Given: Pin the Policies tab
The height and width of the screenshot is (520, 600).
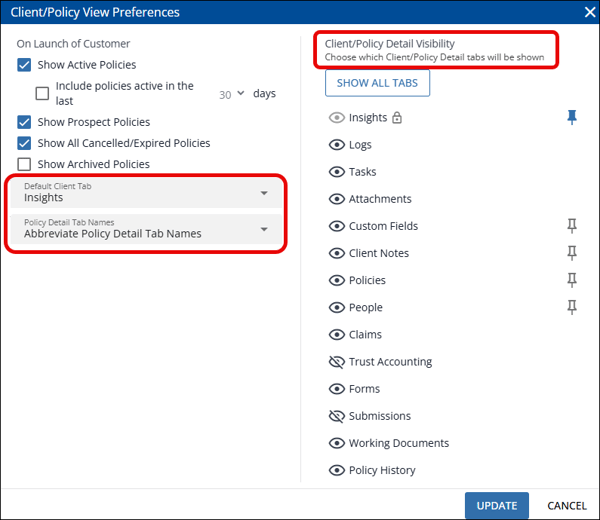Looking at the screenshot, I should click(x=572, y=280).
